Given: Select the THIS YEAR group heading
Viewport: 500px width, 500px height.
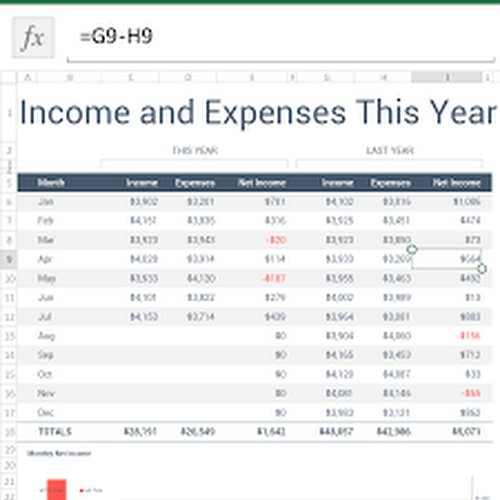Looking at the screenshot, I should coord(195,151).
